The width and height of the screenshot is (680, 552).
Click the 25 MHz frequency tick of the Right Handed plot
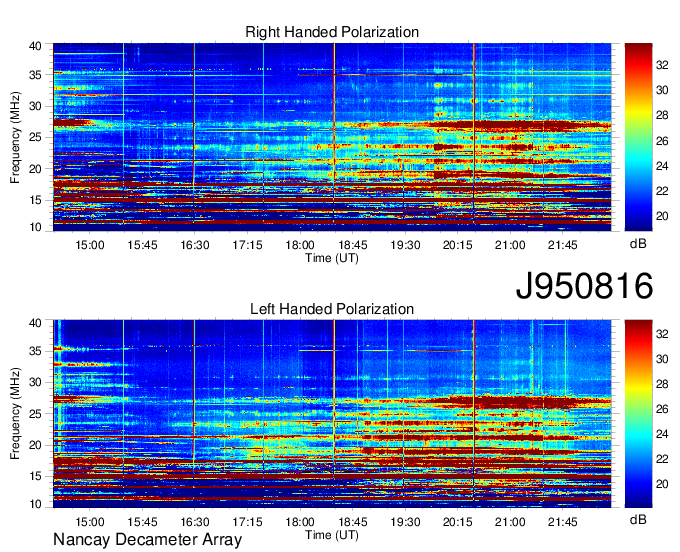click(36, 137)
